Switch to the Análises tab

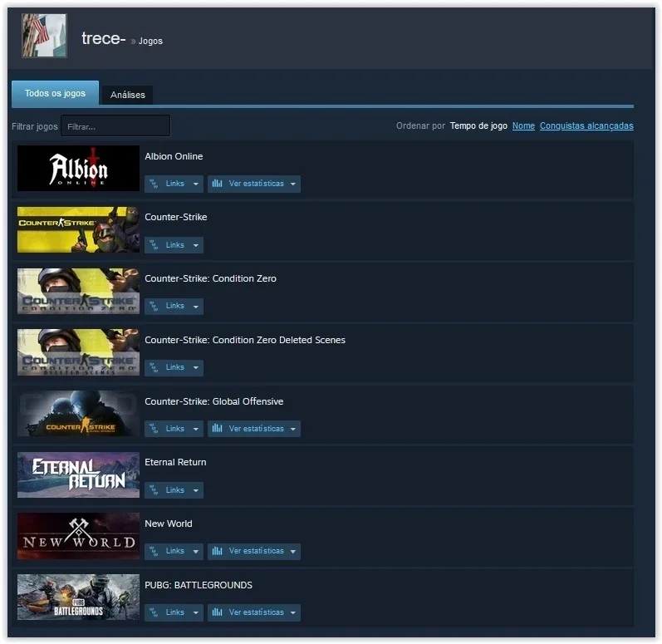pyautogui.click(x=128, y=95)
